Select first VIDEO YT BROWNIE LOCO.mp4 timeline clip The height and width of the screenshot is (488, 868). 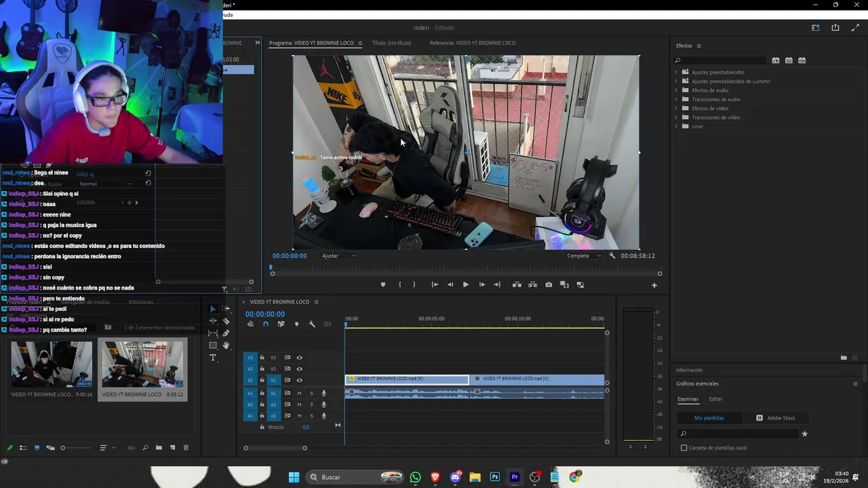pyautogui.click(x=407, y=379)
